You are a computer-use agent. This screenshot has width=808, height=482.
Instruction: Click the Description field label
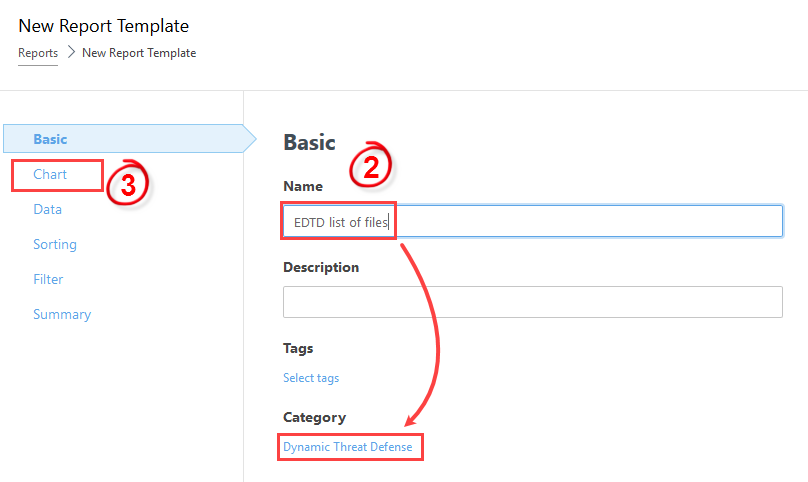321,267
